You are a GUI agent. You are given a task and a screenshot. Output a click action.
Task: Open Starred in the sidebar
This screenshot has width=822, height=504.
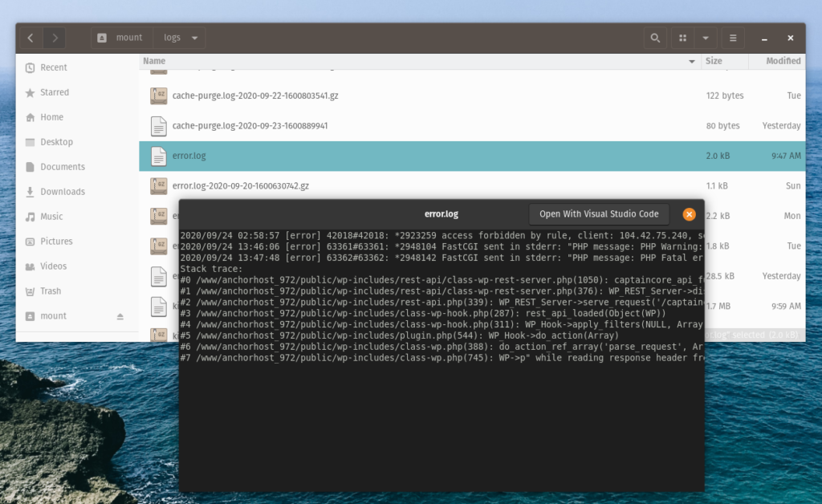point(55,92)
